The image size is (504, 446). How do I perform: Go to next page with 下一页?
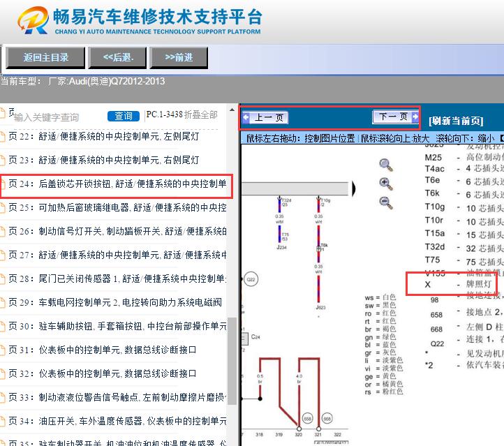pyautogui.click(x=396, y=117)
